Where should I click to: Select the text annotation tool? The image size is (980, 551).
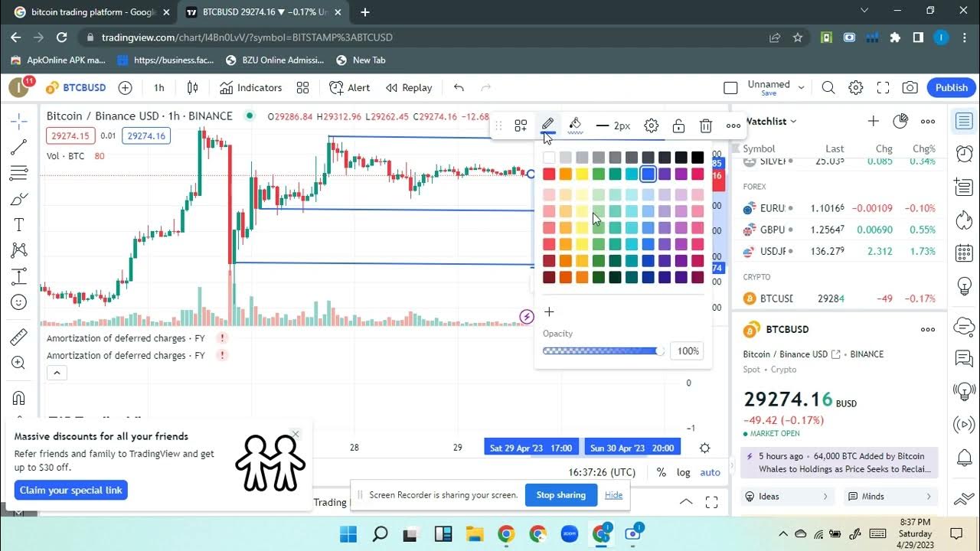pyautogui.click(x=19, y=225)
